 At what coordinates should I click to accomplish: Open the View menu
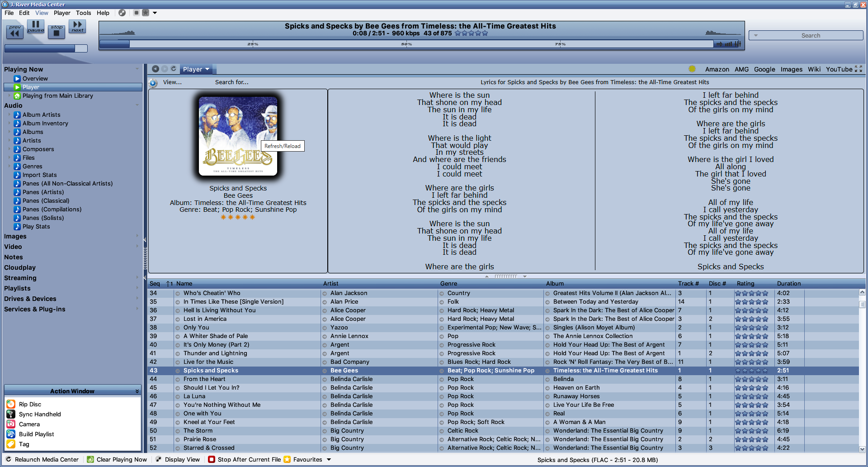point(42,13)
